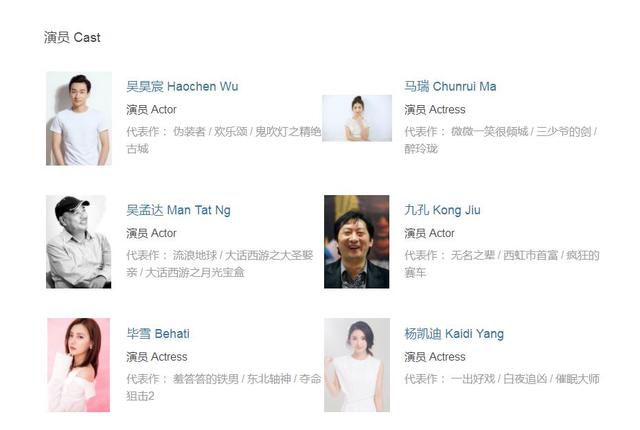Image resolution: width=640 pixels, height=430 pixels.
Task: Open the Haochen Wu name link
Action: point(182,86)
